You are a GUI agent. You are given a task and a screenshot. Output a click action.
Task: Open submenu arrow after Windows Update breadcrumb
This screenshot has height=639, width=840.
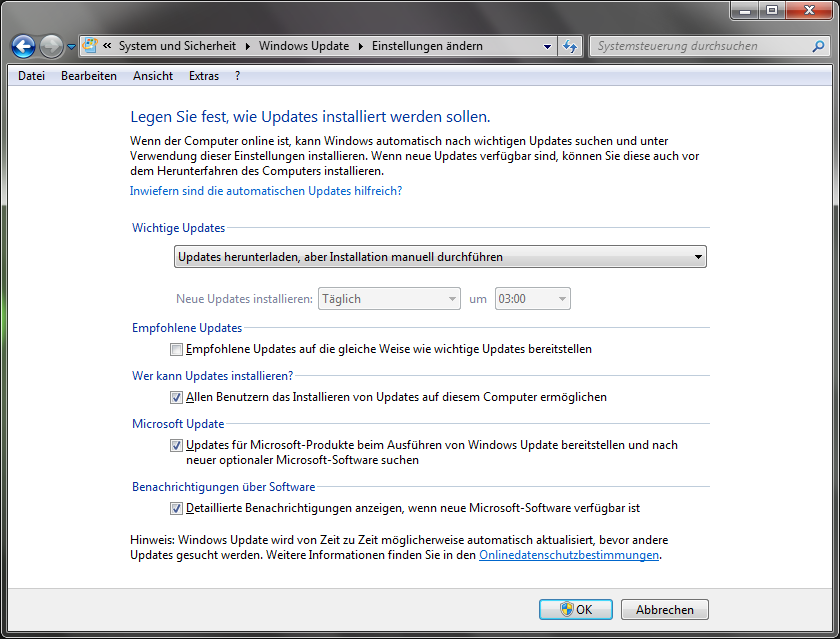360,46
